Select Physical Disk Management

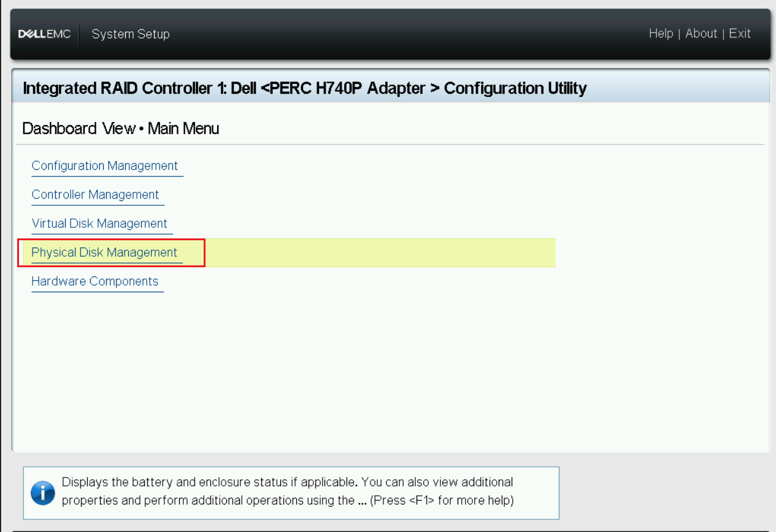pyautogui.click(x=104, y=253)
